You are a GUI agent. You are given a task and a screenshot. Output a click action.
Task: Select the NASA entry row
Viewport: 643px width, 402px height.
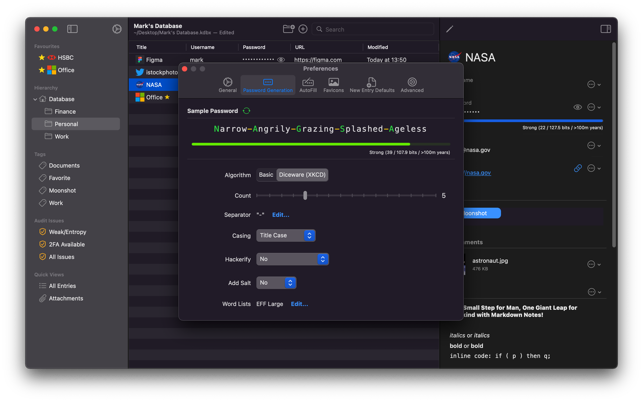[x=154, y=85]
